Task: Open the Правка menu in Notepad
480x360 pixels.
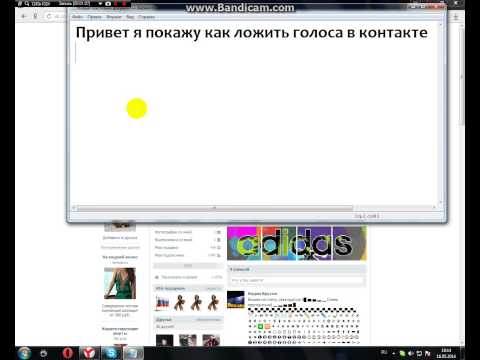Action: [x=94, y=17]
